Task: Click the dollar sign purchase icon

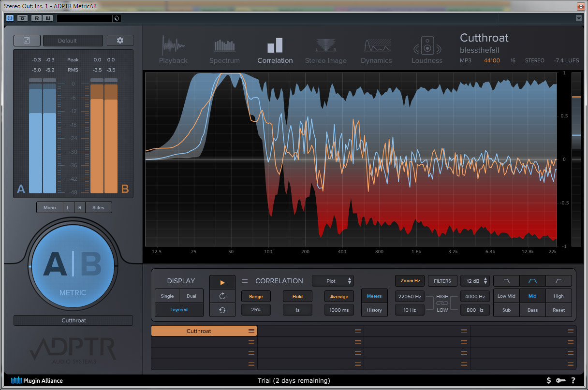Action: [549, 381]
